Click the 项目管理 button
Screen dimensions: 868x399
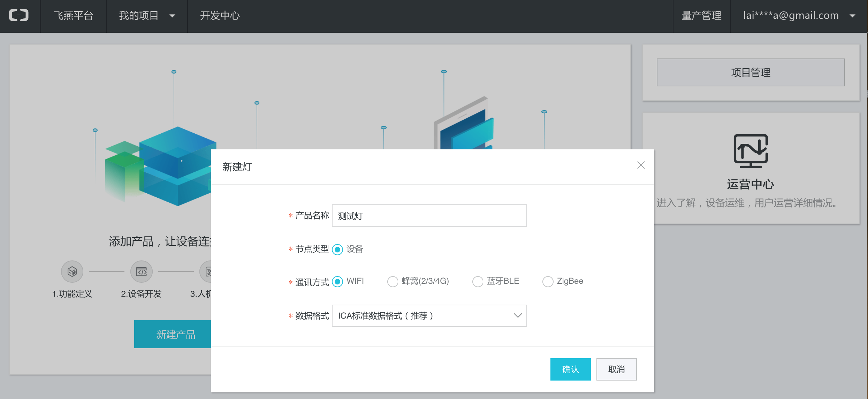[x=751, y=72]
